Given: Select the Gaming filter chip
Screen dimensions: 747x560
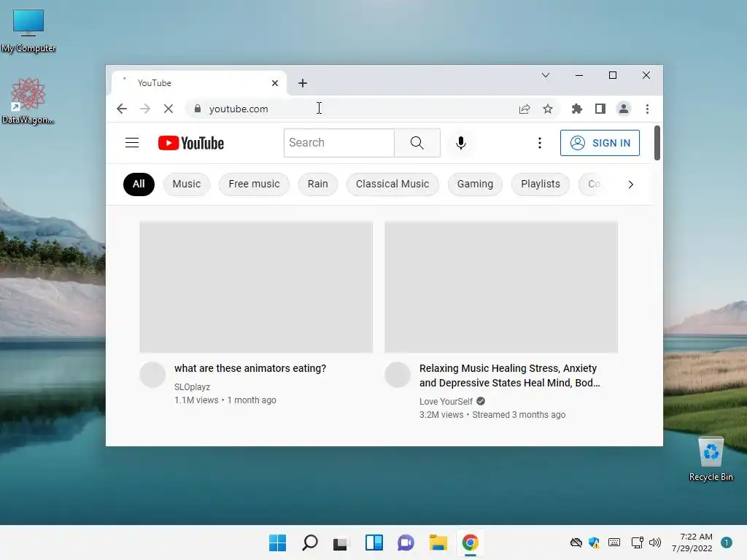Looking at the screenshot, I should (x=475, y=184).
